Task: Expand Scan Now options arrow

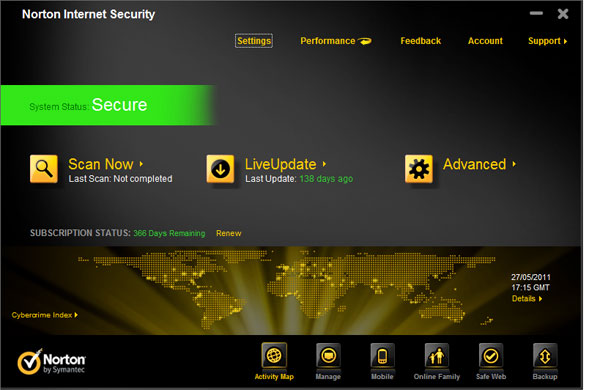Action: 141,164
